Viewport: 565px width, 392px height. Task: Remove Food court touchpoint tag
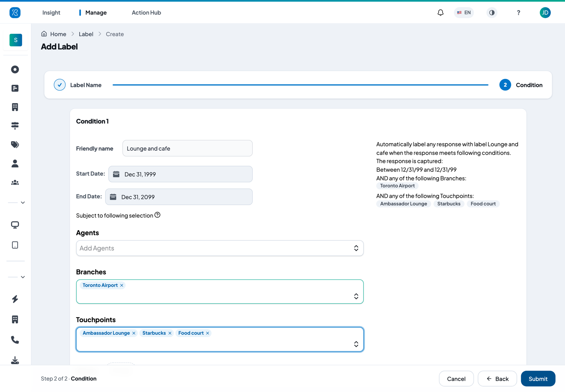(208, 333)
